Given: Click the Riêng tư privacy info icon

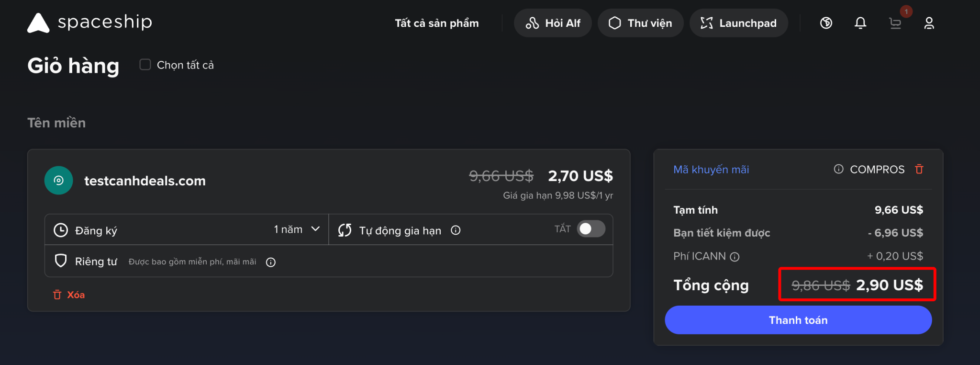Looking at the screenshot, I should pos(271,262).
